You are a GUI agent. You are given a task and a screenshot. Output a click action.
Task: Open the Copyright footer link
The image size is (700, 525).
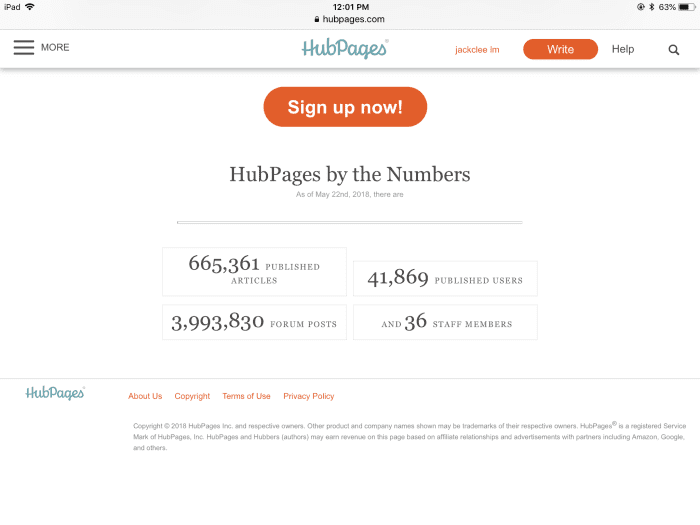pyautogui.click(x=192, y=396)
